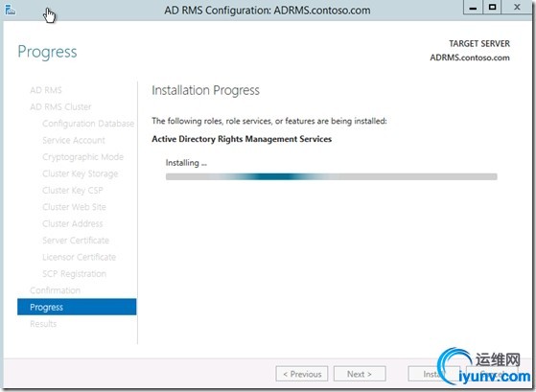Go to the Confirmation step

point(55,290)
